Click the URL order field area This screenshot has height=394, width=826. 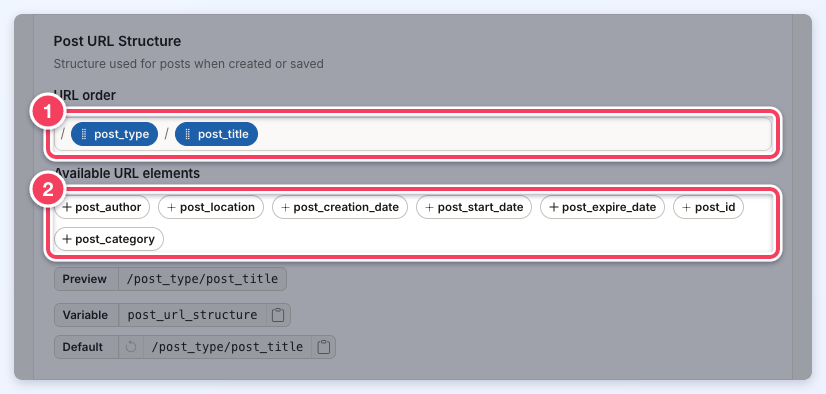[412, 134]
